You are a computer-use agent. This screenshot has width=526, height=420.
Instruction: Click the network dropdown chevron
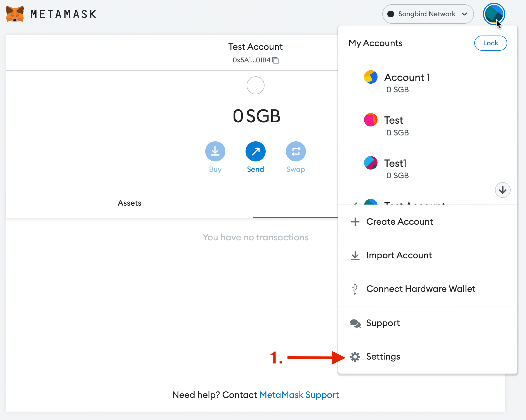(464, 14)
